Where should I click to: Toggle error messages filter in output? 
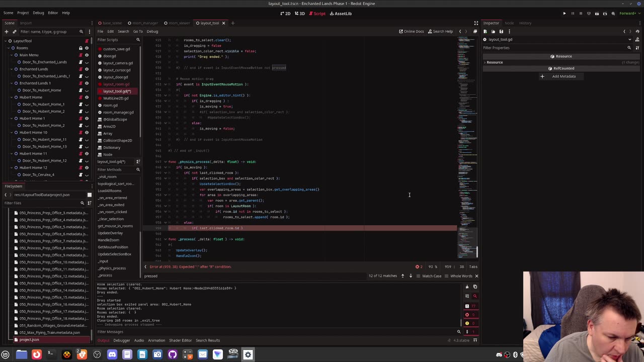click(x=470, y=315)
